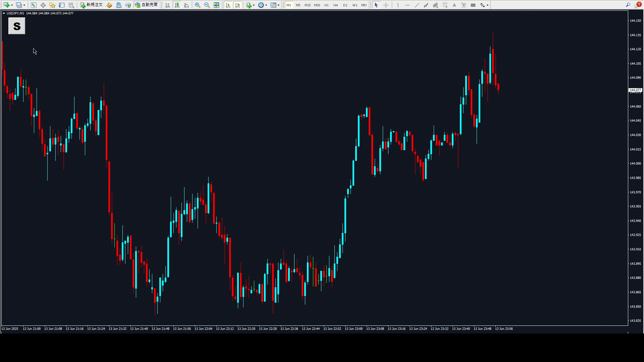Viewport: 644px width, 362px height.
Task: Open the notification bubble with badge
Action: click(638, 5)
